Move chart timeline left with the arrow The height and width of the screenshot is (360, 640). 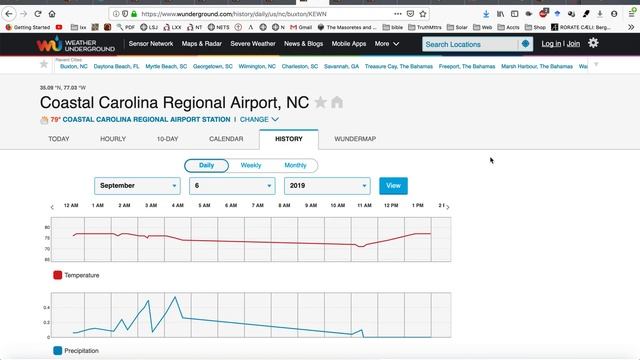[52, 207]
